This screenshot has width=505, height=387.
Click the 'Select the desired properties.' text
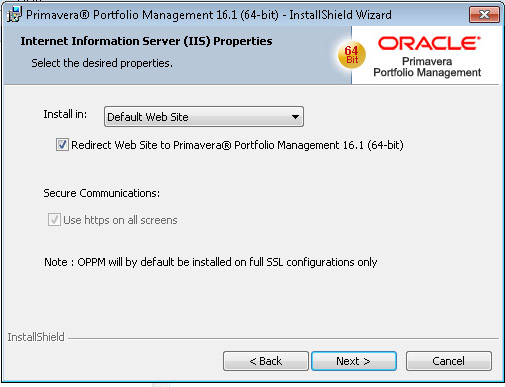point(102,63)
